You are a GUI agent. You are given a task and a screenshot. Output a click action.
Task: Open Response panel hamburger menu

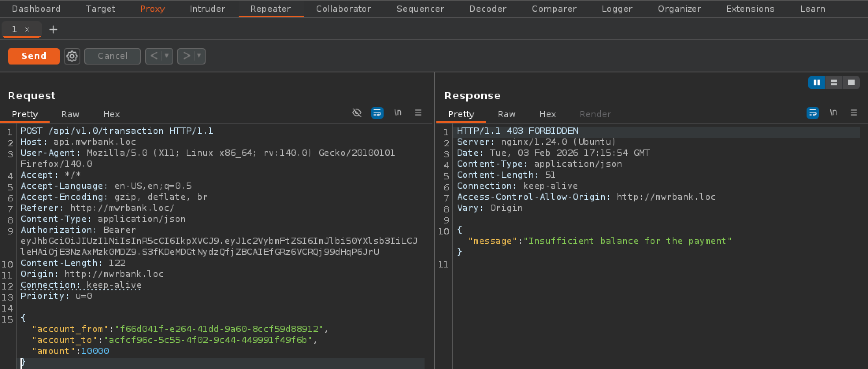point(854,113)
